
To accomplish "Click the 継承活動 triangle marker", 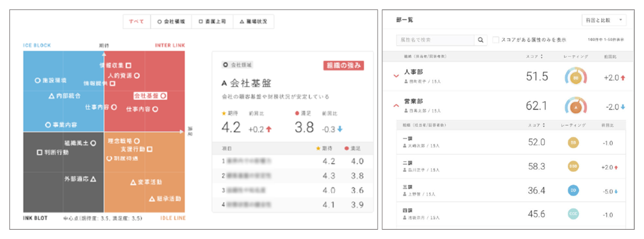I will click(x=152, y=199).
